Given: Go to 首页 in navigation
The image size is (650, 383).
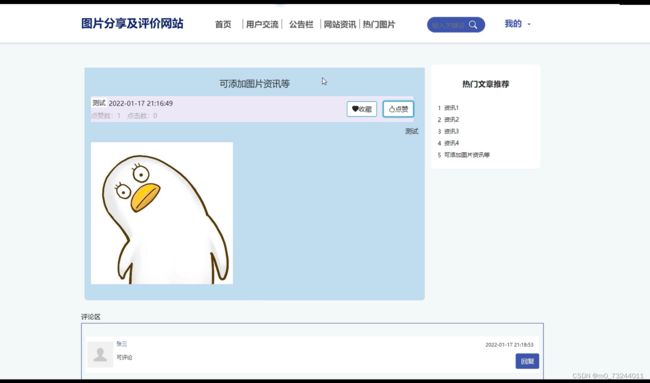Looking at the screenshot, I should tap(223, 24).
